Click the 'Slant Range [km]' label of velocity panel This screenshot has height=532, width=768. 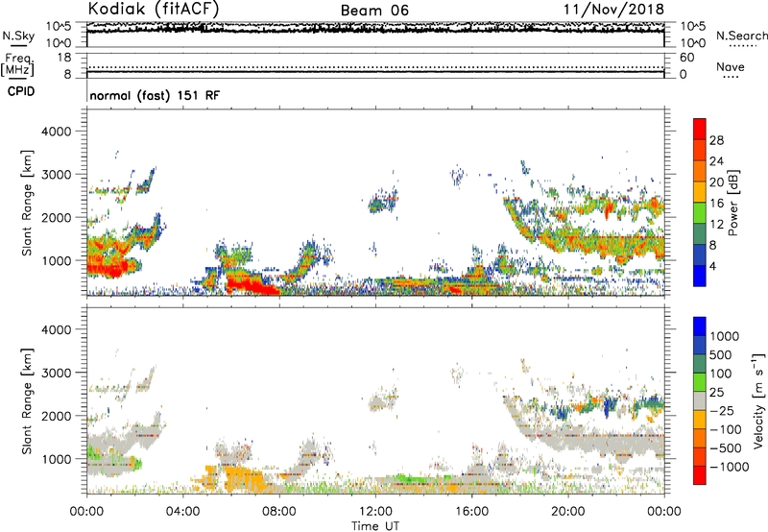pos(27,400)
